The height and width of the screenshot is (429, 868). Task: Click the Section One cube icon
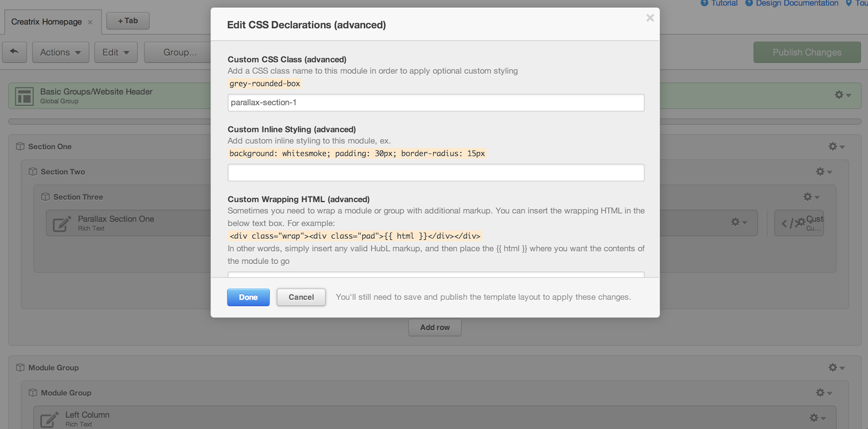click(x=20, y=147)
